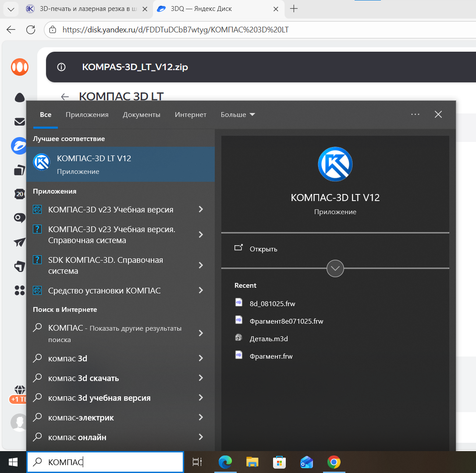Click the Справочная система help icon for KOMPAS-3D v23

pos(37,229)
